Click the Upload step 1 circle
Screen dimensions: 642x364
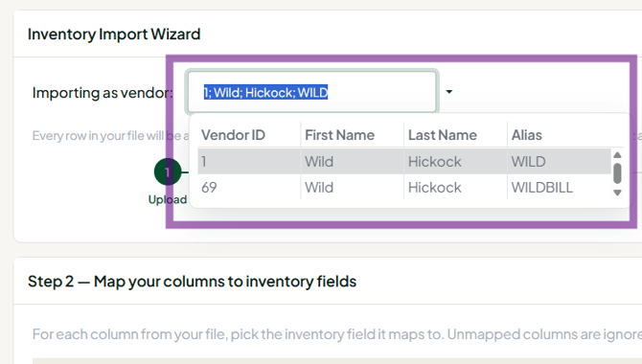tap(168, 172)
